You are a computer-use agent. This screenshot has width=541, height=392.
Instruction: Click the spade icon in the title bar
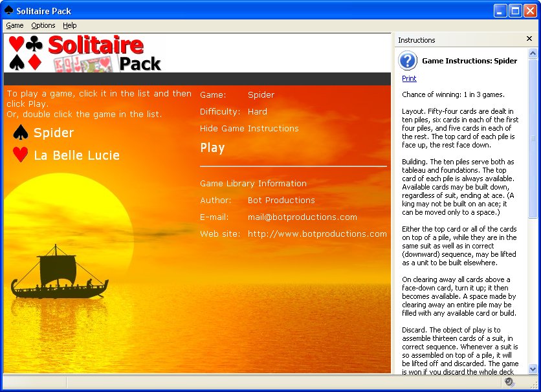[8, 11]
